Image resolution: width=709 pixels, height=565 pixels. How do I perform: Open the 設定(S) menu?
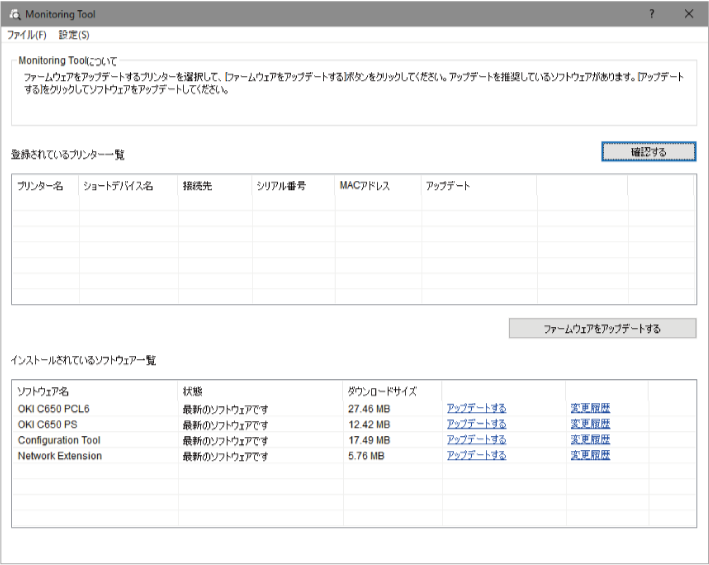pyautogui.click(x=74, y=35)
